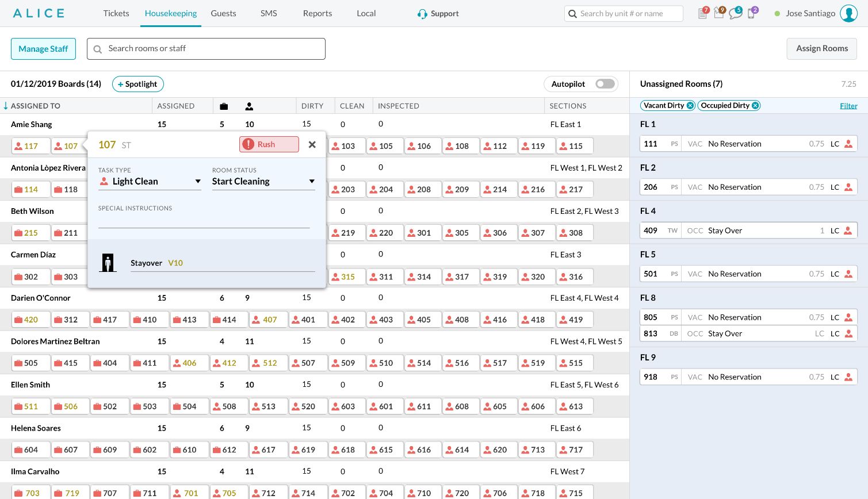Close the room 107 popup

coord(312,145)
